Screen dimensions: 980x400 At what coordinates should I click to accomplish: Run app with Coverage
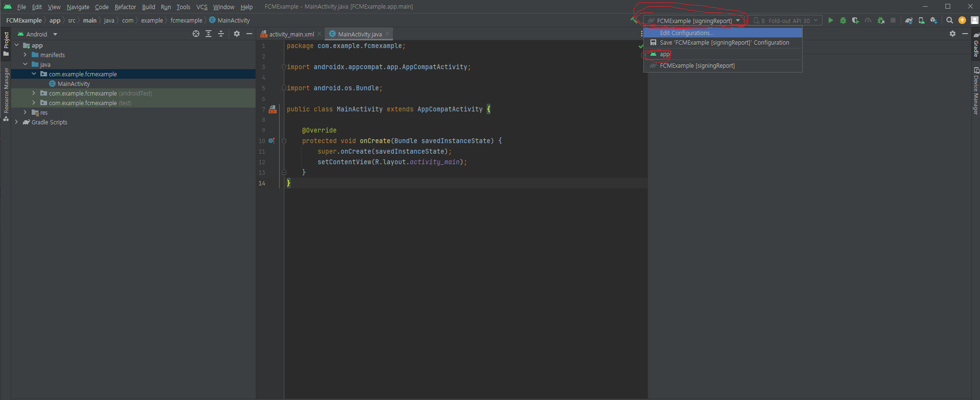[x=856, y=21]
